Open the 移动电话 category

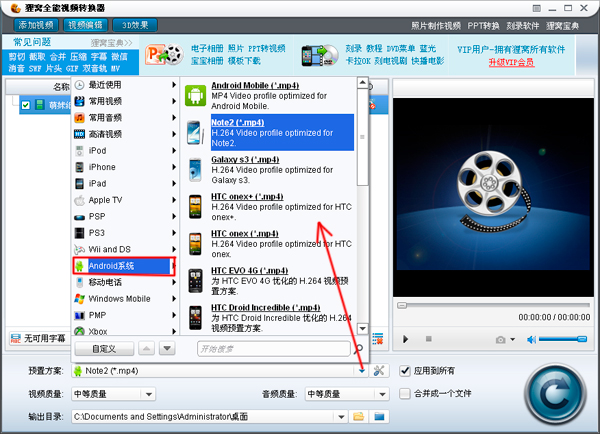125,282
